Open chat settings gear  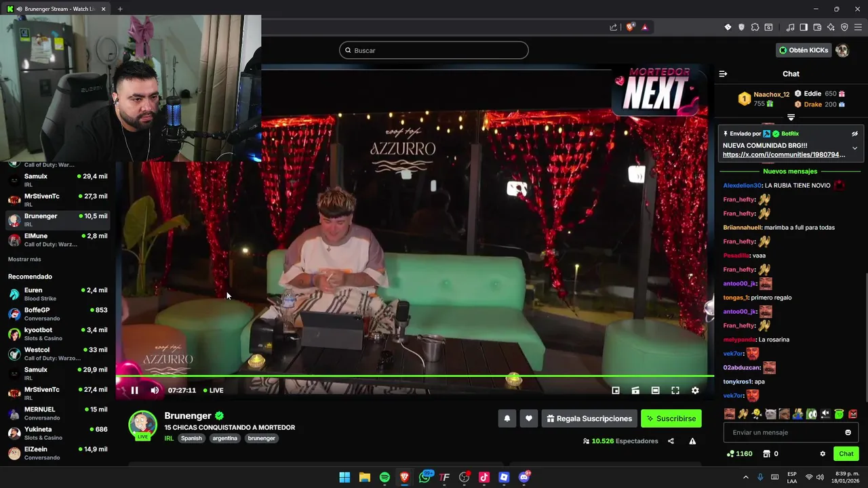click(823, 454)
